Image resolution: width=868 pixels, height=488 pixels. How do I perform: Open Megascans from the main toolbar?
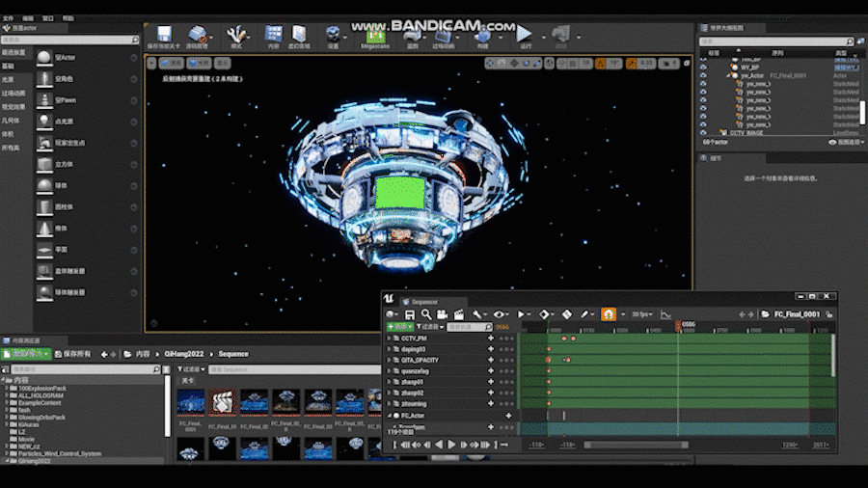pos(375,37)
